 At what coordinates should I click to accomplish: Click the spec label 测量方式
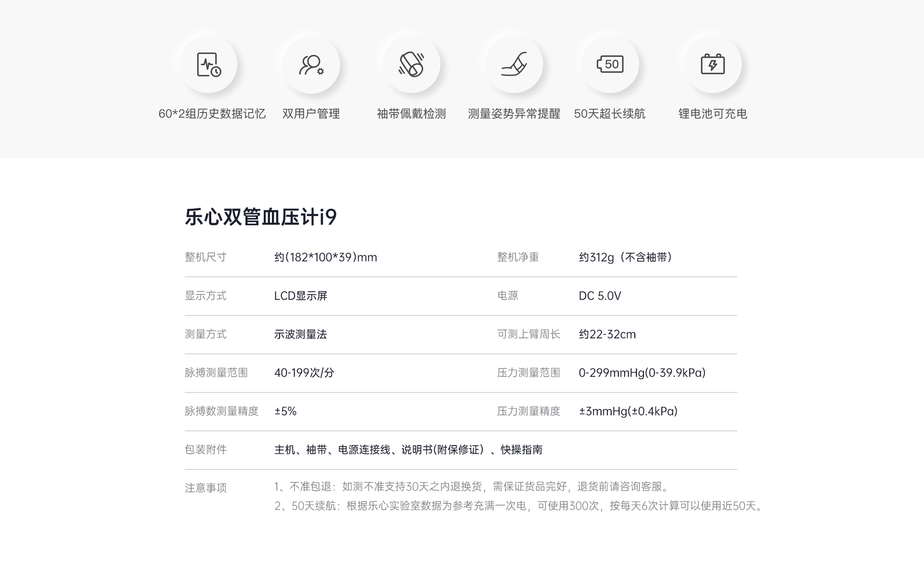pyautogui.click(x=205, y=334)
